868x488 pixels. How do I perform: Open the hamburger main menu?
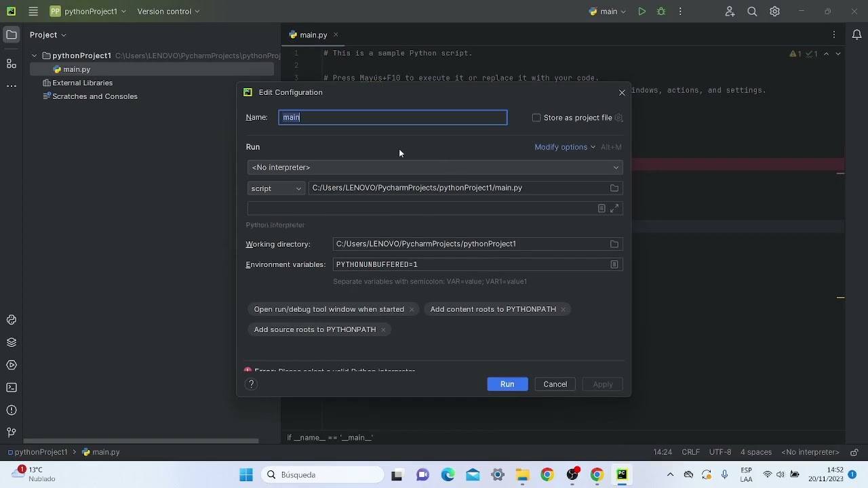(33, 12)
